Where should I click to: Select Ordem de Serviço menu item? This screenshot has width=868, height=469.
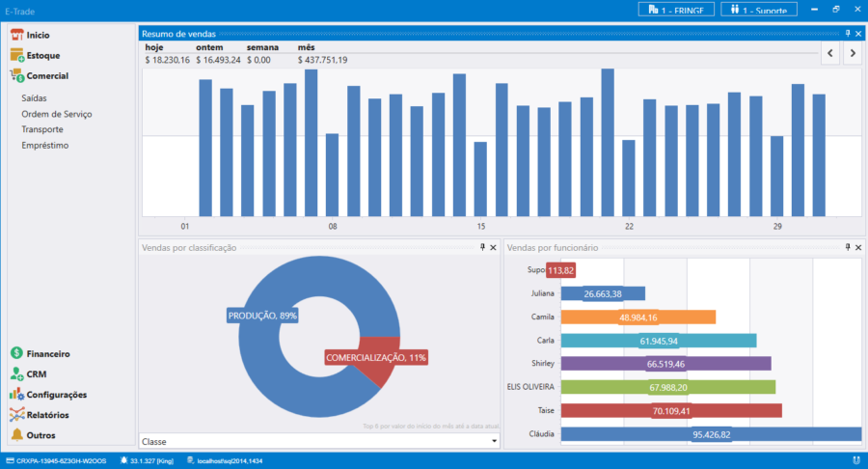pos(56,114)
